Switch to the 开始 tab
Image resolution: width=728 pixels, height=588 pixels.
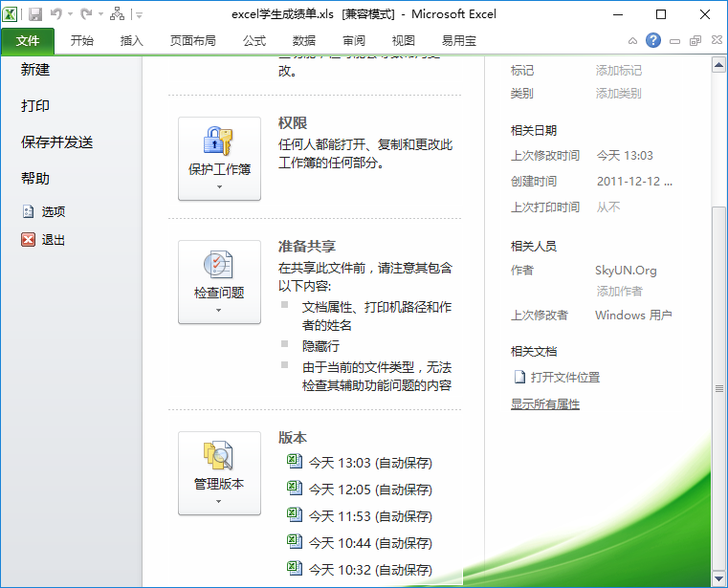point(82,41)
